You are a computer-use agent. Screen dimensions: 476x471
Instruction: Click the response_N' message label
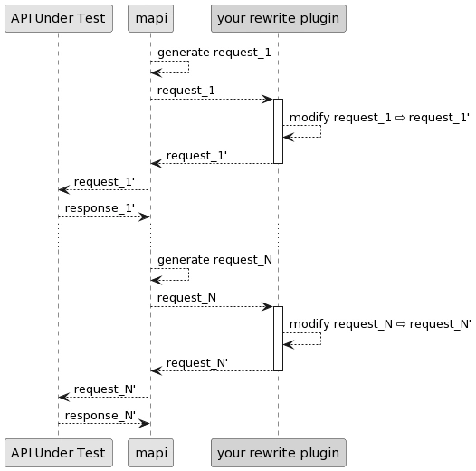tap(100, 416)
